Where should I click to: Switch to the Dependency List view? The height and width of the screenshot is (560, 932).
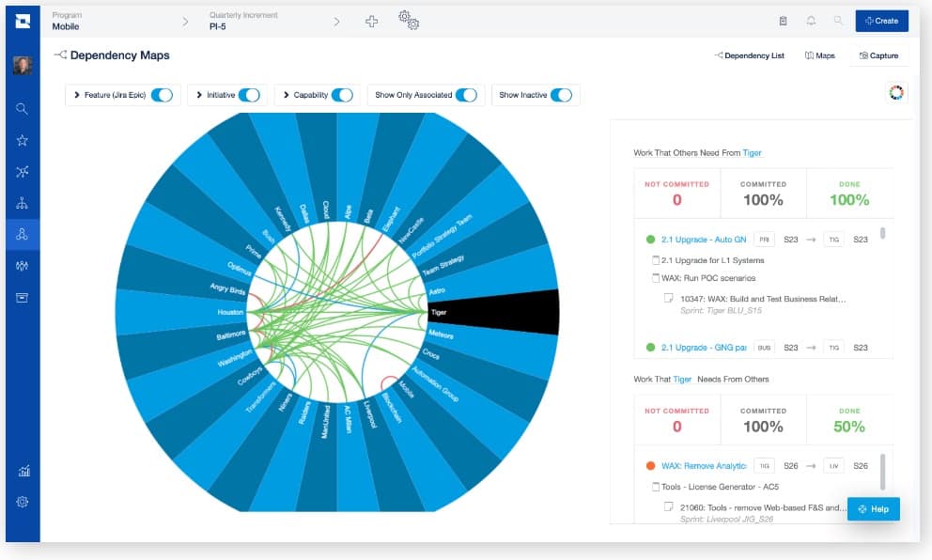pos(750,55)
